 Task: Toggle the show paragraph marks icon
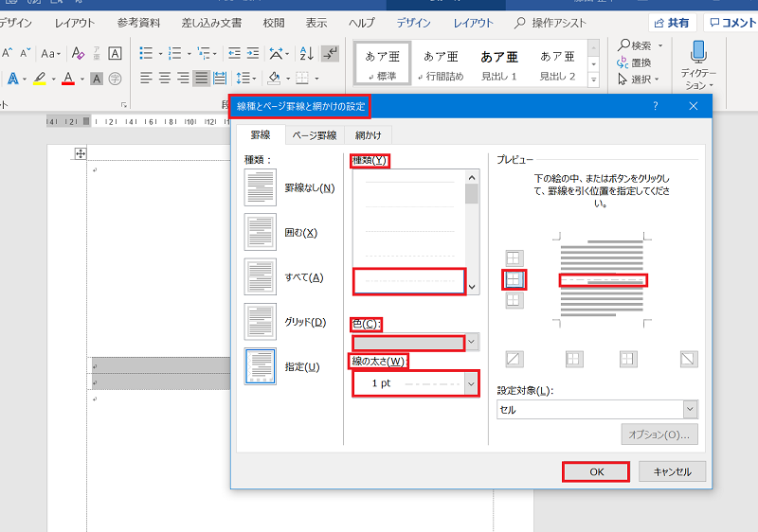tap(330, 53)
